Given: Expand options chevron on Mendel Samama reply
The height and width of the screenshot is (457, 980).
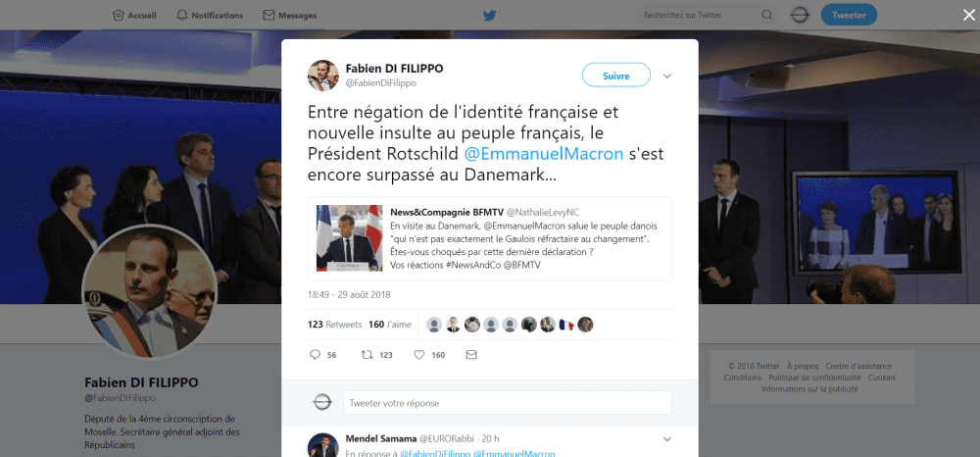Looking at the screenshot, I should pos(666,438).
